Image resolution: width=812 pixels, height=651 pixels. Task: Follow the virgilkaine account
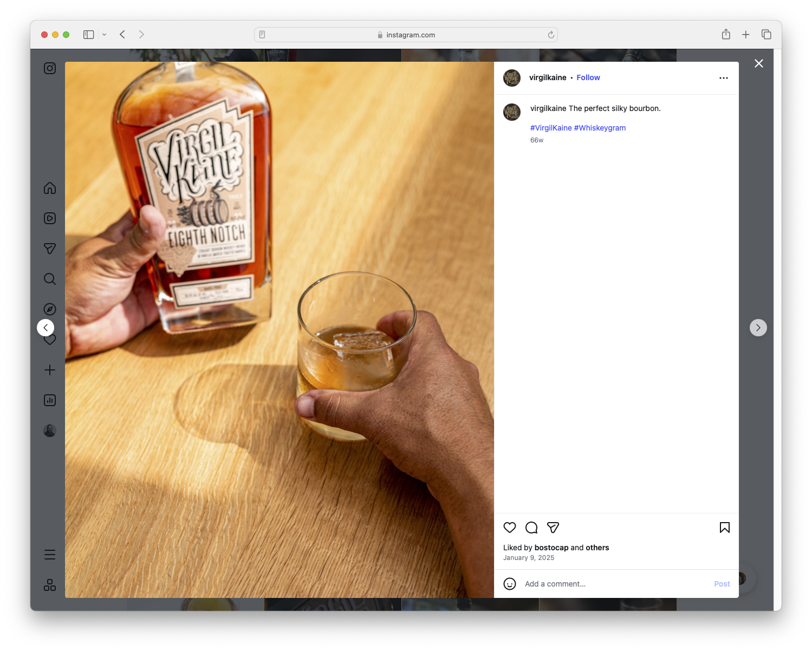tap(588, 77)
